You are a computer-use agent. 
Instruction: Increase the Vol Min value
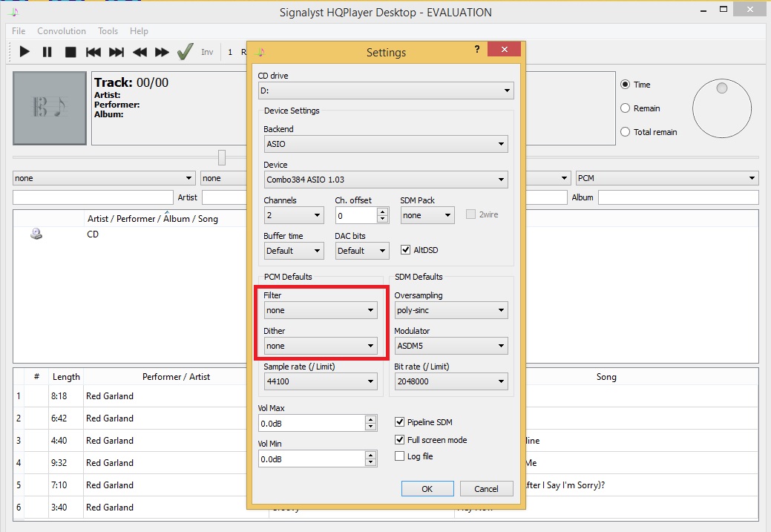pyautogui.click(x=371, y=455)
